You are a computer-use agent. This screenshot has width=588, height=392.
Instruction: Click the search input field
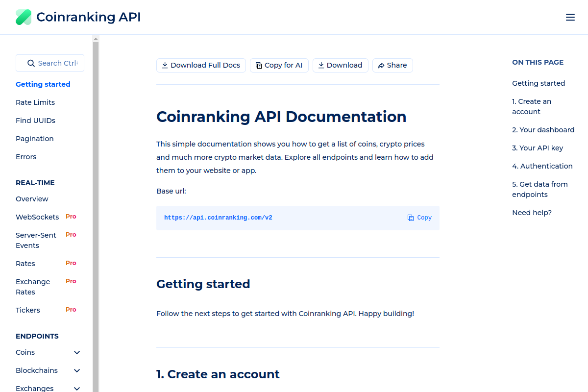pyautogui.click(x=50, y=63)
